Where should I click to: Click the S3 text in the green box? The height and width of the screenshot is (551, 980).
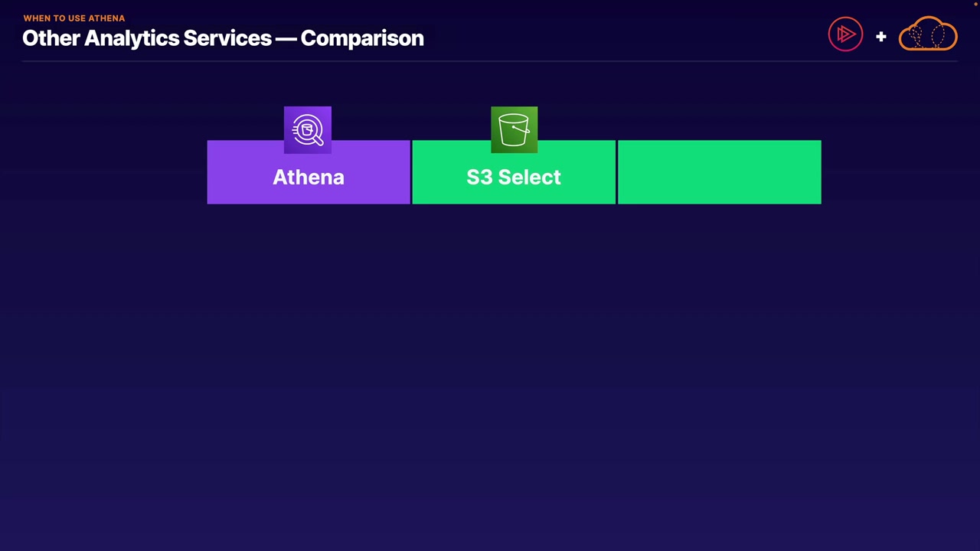coord(479,178)
